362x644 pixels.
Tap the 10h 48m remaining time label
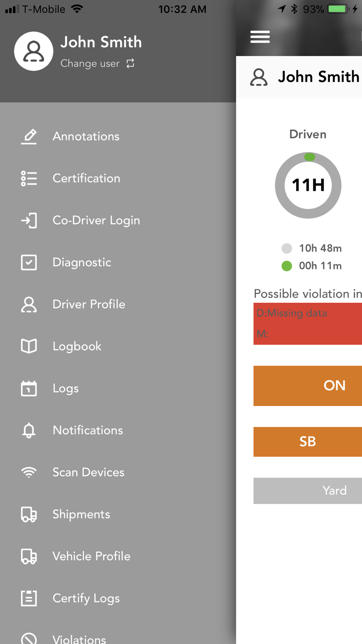click(x=320, y=248)
